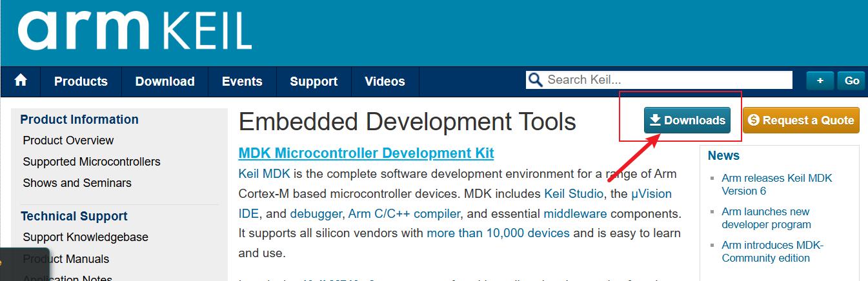
Task: Click the arm KEIL logo
Action: coord(135,30)
